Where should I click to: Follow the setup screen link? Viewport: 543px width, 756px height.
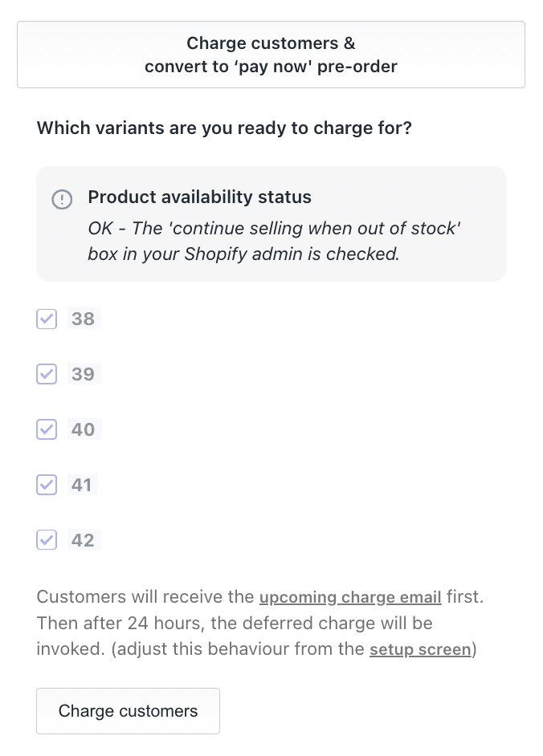420,649
